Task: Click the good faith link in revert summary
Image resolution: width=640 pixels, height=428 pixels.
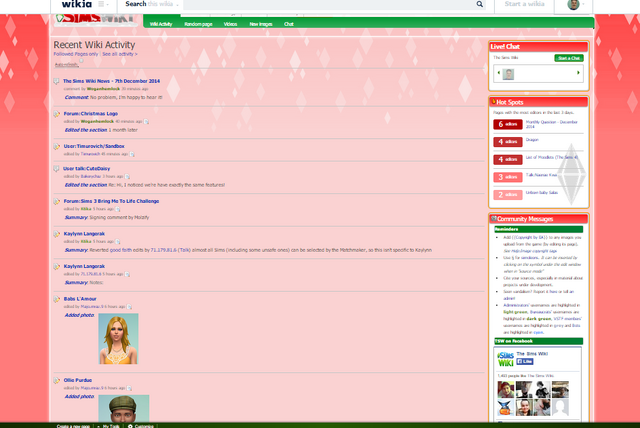Action: 120,250
